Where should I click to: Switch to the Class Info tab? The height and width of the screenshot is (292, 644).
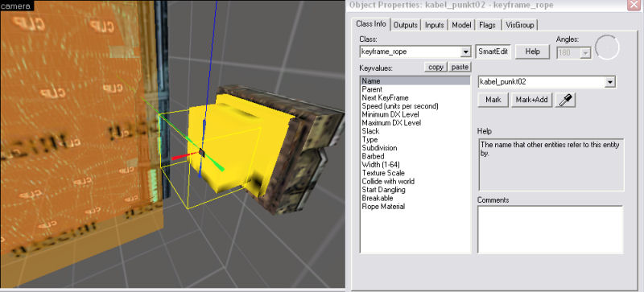point(371,24)
